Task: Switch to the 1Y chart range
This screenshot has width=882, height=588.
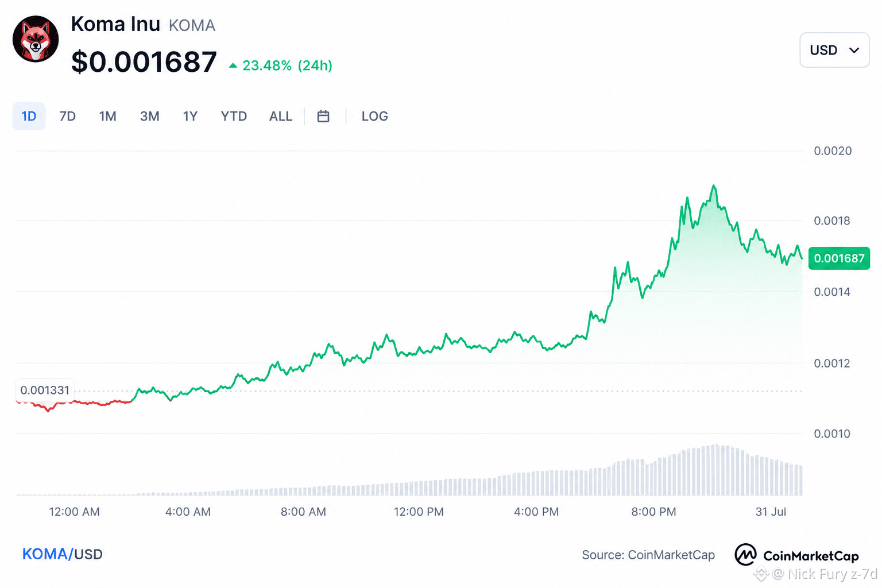Action: 190,116
